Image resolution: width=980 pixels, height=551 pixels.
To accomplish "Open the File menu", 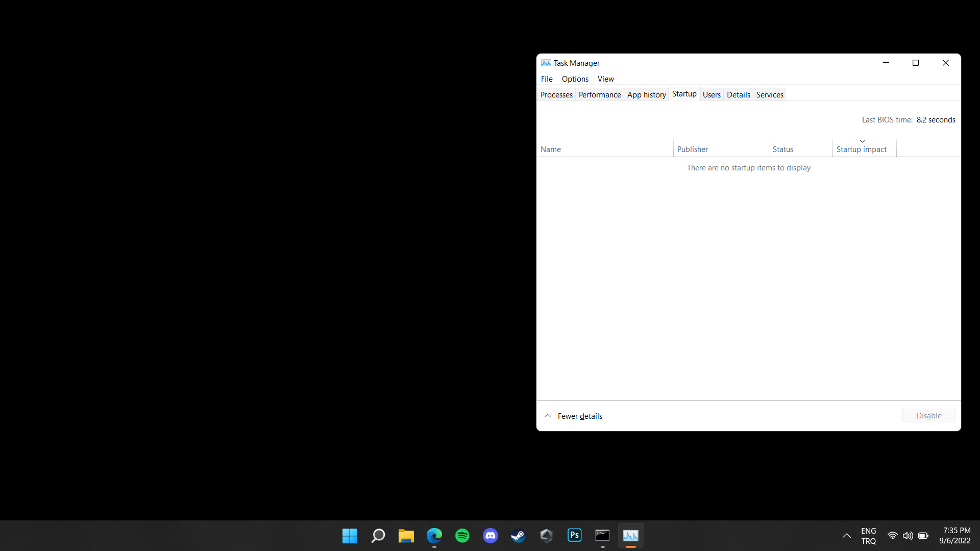I will (x=546, y=79).
